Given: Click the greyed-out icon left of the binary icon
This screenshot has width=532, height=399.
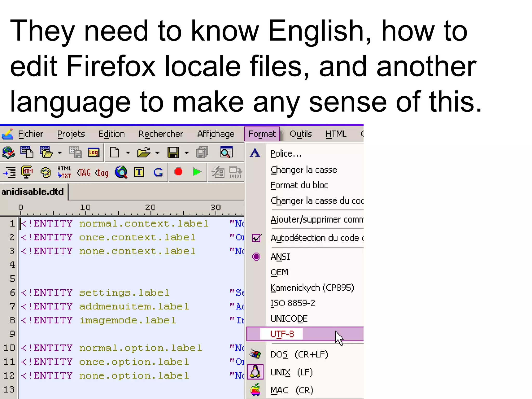Looking at the screenshot, I should click(x=218, y=172).
